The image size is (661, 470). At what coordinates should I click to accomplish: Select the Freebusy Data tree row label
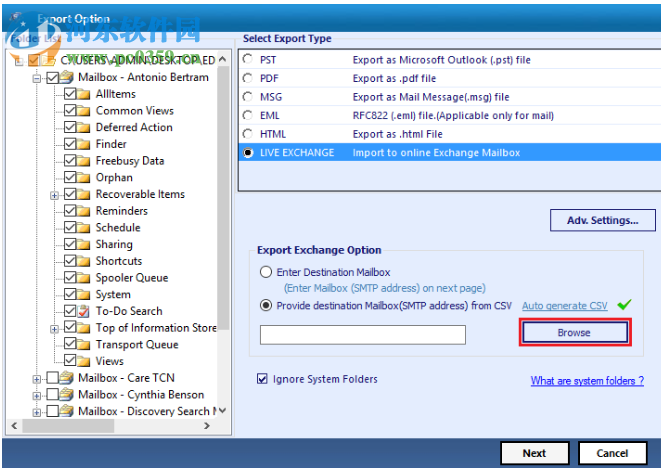point(130,161)
